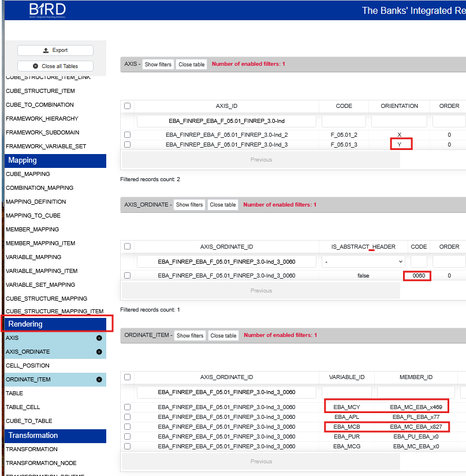Screen dimensions: 466x476
Task: Click VARIABLE_ID filter field in ORDINATE_ITEM
Action: coord(346,392)
